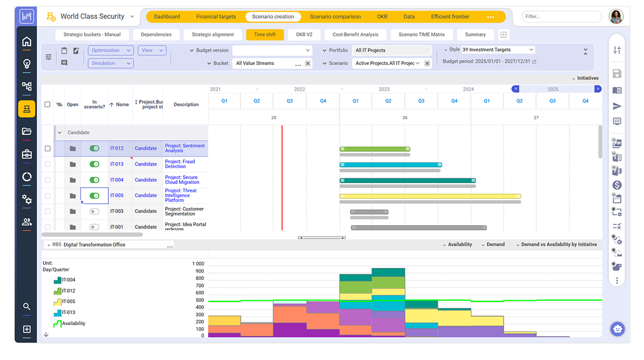Click the search magnifier in left sidebar
Image resolution: width=644 pixels, height=360 pixels.
[26, 307]
